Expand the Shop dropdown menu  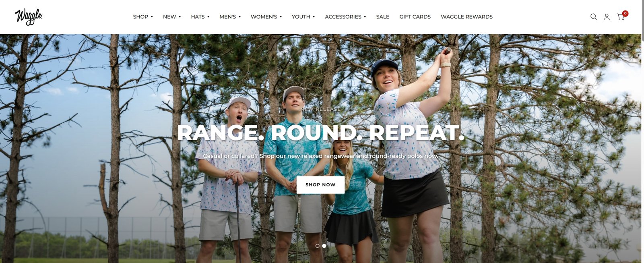click(143, 17)
